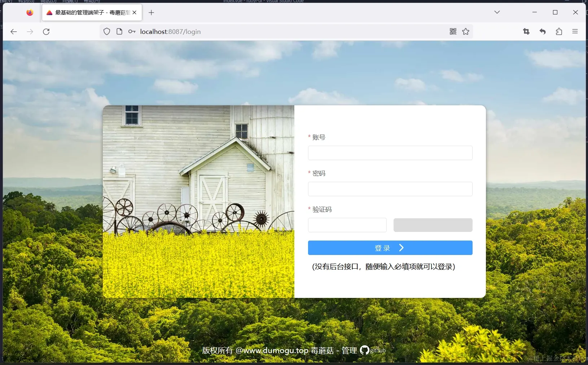Focus the 密码 input field
588x365 pixels.
point(390,189)
